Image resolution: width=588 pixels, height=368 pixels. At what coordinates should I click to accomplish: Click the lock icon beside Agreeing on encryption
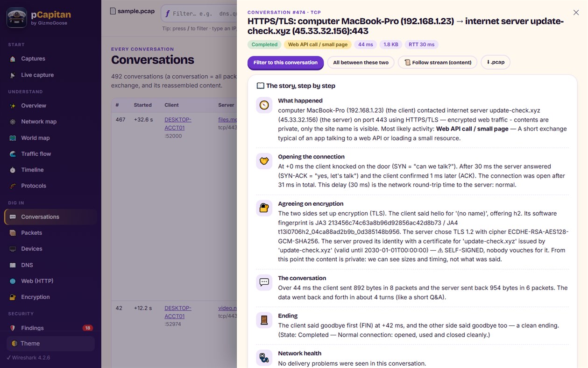(x=264, y=208)
